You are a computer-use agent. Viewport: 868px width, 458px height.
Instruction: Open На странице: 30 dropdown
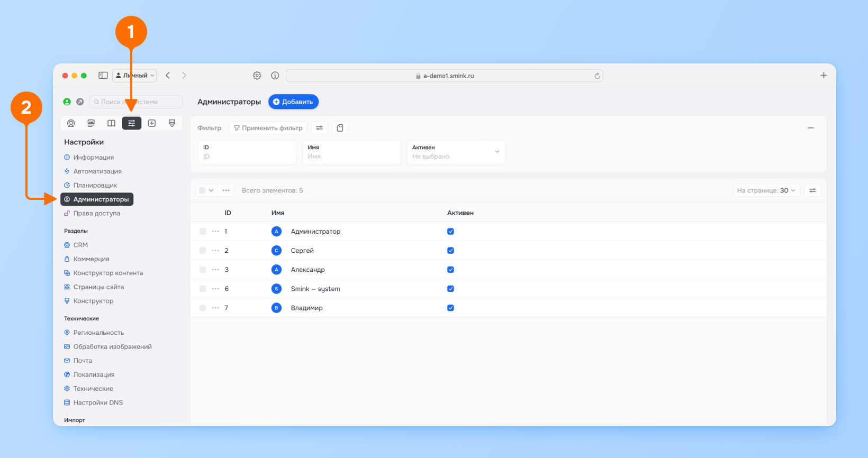click(x=766, y=190)
